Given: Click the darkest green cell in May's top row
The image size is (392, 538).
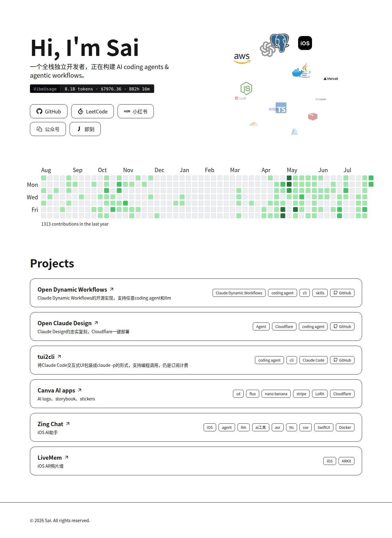Looking at the screenshot, I should pos(289,178).
